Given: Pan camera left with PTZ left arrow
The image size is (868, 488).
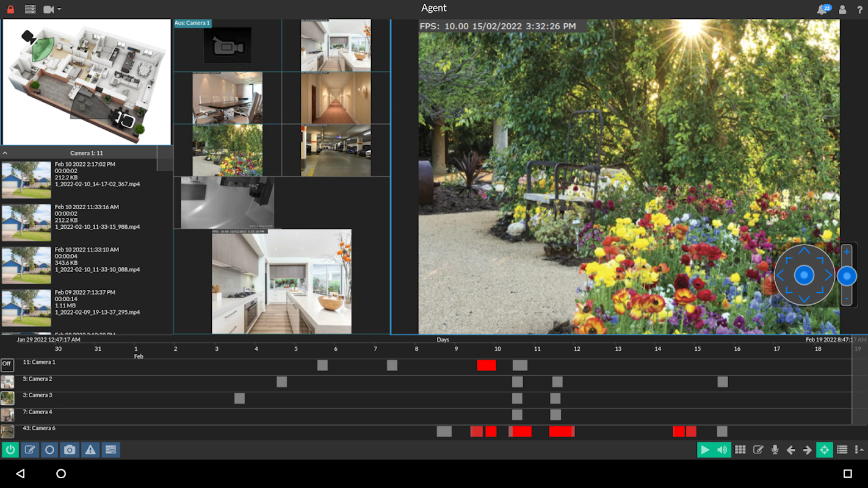Looking at the screenshot, I should (x=781, y=275).
